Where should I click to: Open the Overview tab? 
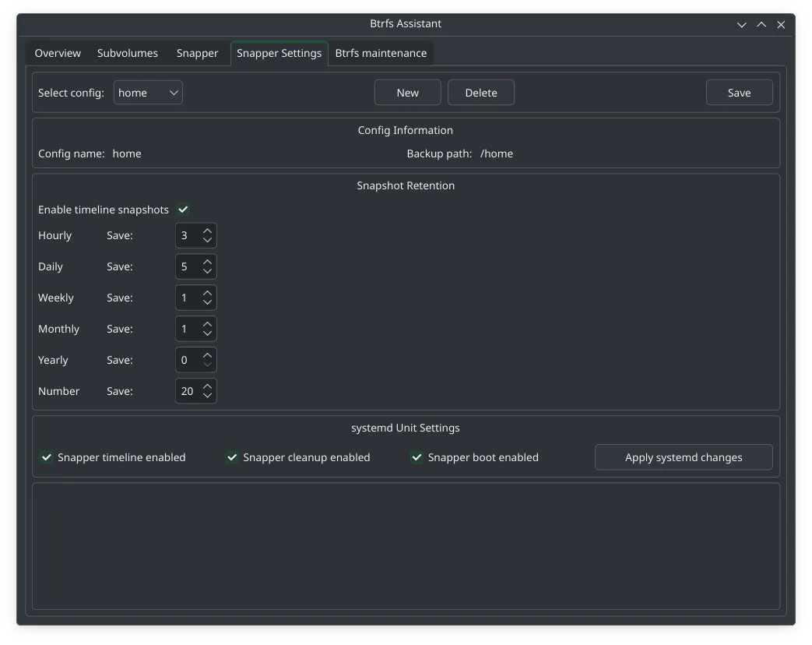click(x=58, y=54)
